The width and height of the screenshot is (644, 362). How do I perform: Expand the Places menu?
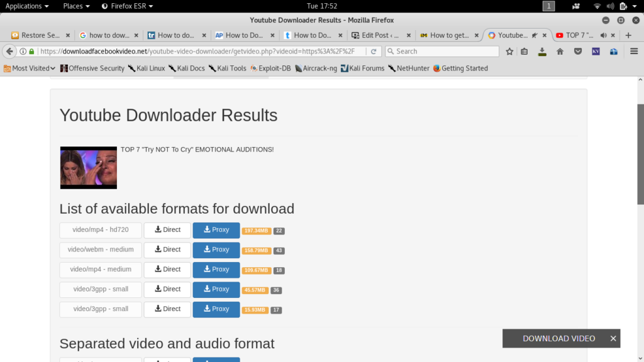click(x=75, y=6)
